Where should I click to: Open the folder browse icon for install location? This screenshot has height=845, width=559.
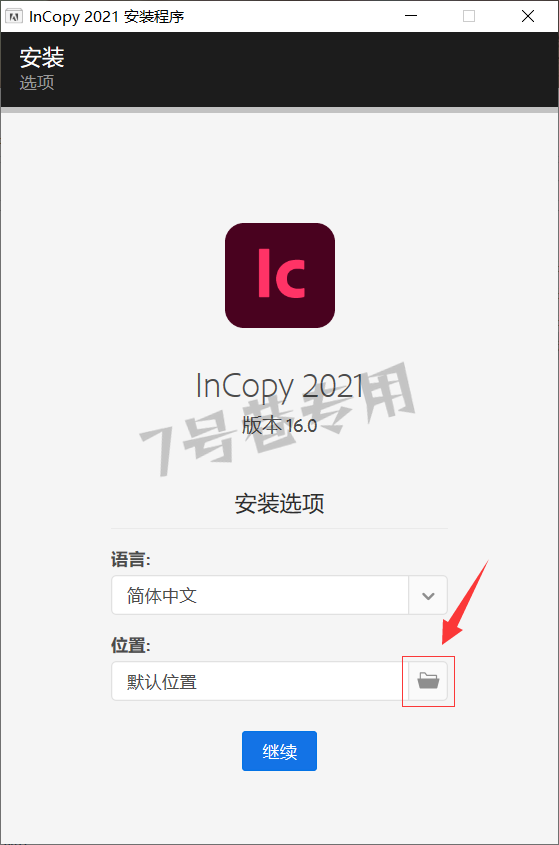[428, 681]
